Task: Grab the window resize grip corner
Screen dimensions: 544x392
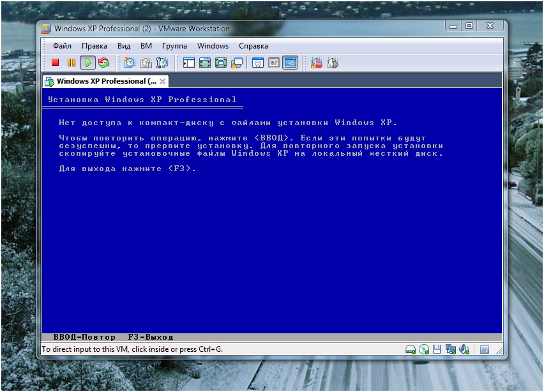Action: 499,351
